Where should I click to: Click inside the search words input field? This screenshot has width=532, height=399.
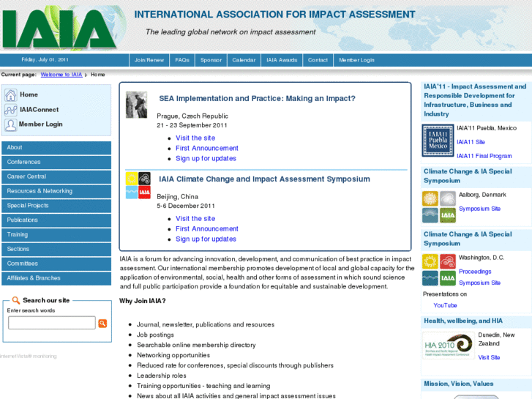tap(52, 323)
